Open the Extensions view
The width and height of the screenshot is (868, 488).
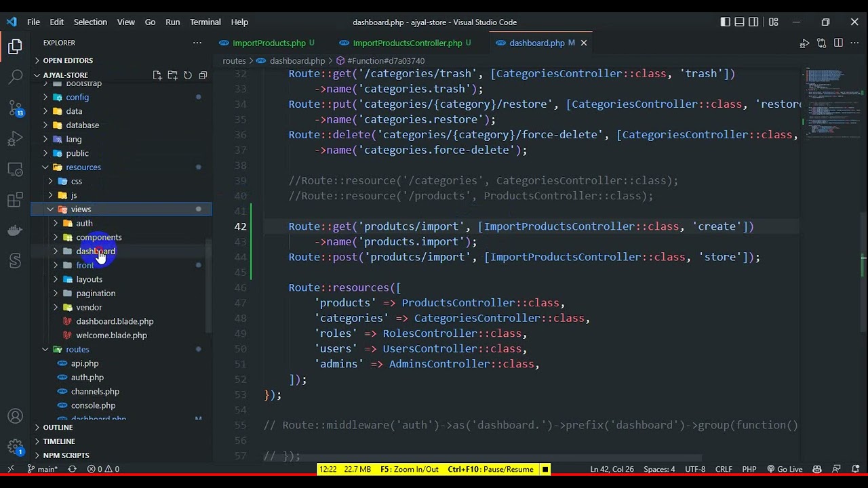[x=15, y=200]
